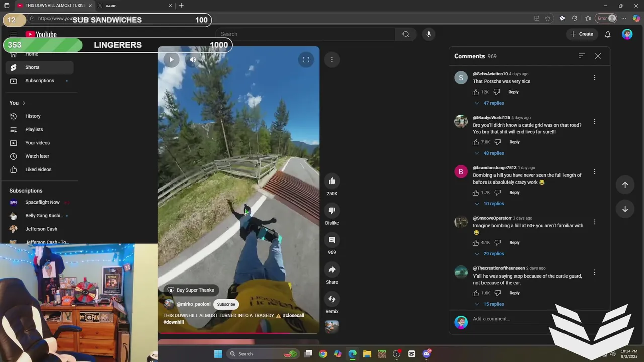Open options menu for SmooveOperatorr comment
The image size is (644, 362).
tap(595, 222)
